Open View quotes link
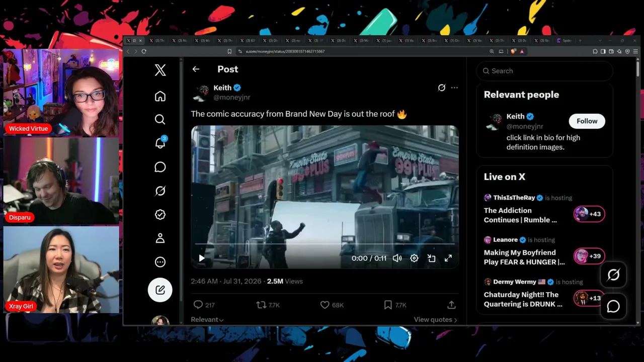Image resolution: width=644 pixels, height=362 pixels. pyautogui.click(x=436, y=320)
